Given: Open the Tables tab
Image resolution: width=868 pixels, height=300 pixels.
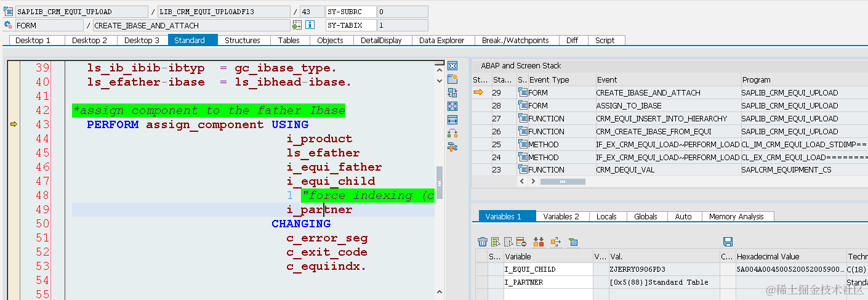Looking at the screenshot, I should [289, 40].
